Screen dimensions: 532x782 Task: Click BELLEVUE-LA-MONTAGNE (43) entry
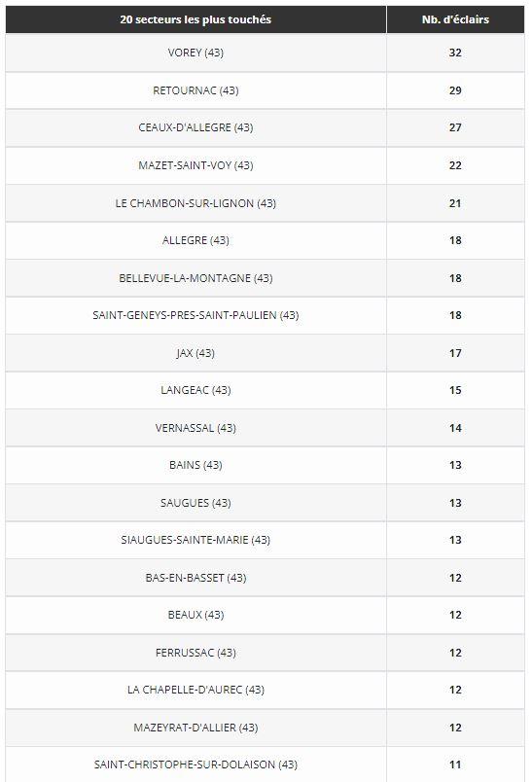(195, 278)
